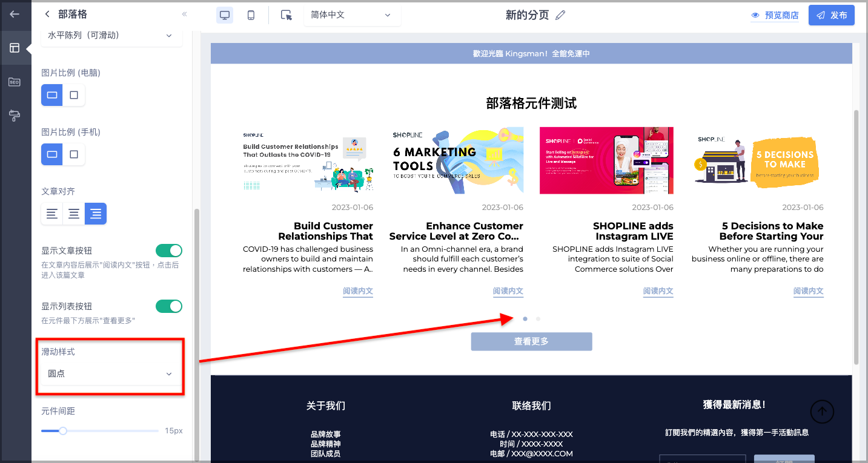
Task: Open the SEO settings sidebar icon
Action: (15, 82)
